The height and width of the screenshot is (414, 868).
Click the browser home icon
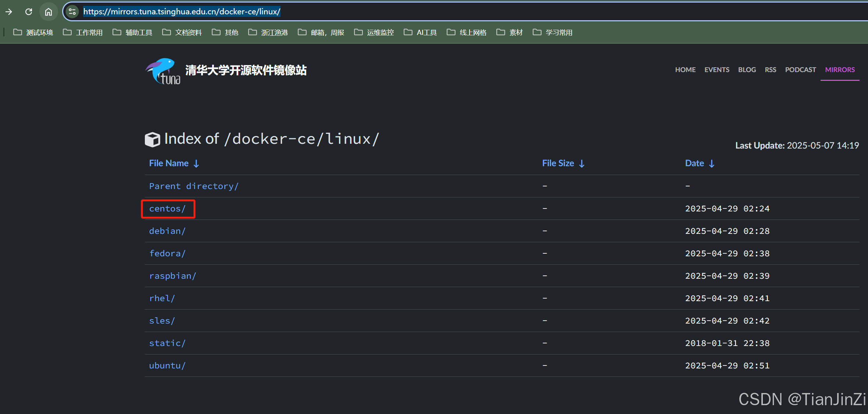pyautogui.click(x=49, y=12)
